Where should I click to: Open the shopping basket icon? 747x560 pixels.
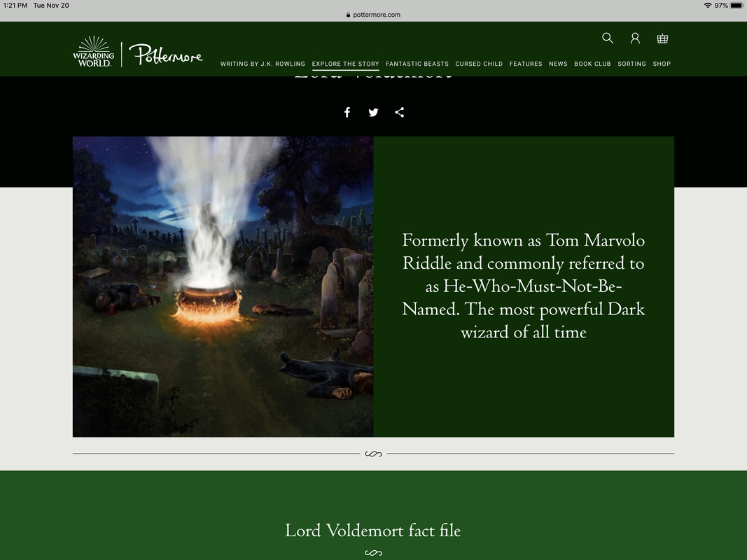662,38
